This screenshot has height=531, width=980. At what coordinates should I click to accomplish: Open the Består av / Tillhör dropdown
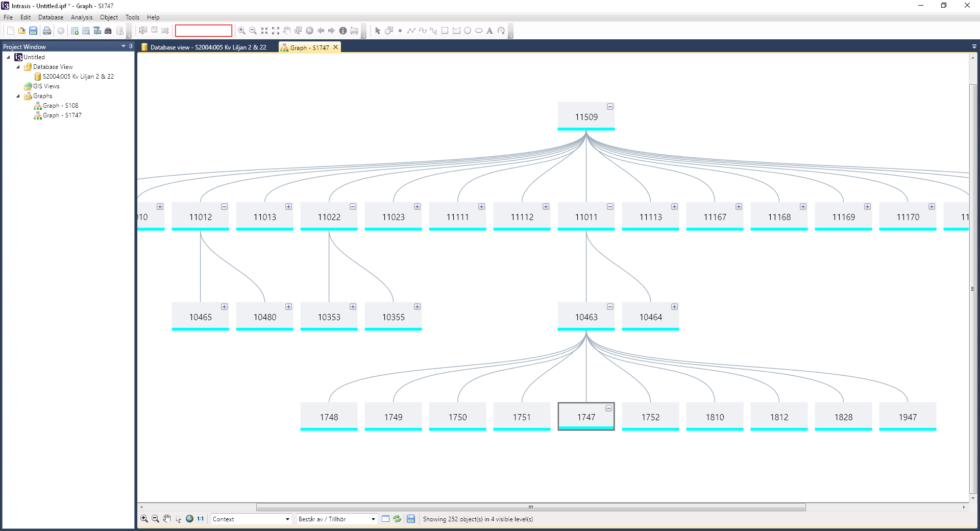(x=337, y=519)
